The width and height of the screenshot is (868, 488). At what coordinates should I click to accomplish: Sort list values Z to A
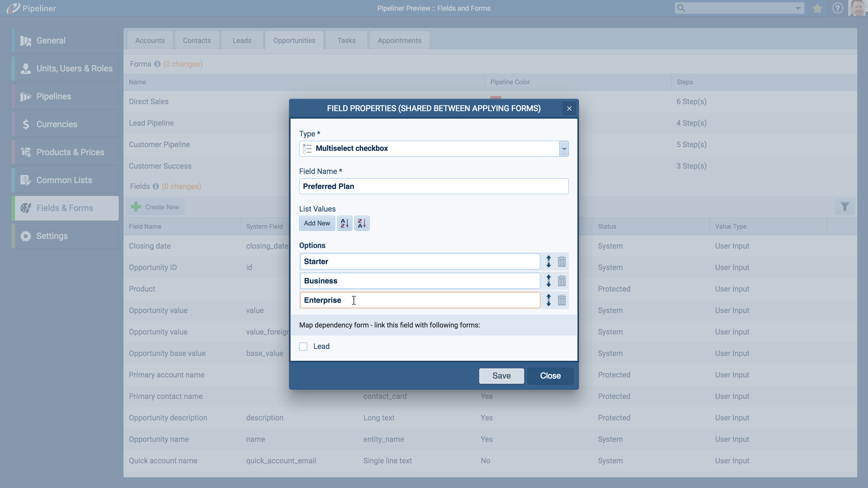click(x=361, y=223)
